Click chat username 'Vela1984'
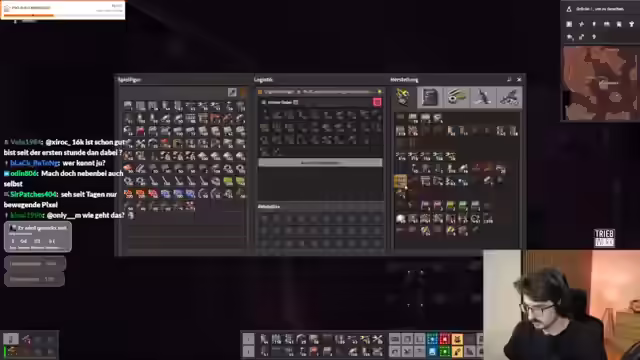 point(26,142)
